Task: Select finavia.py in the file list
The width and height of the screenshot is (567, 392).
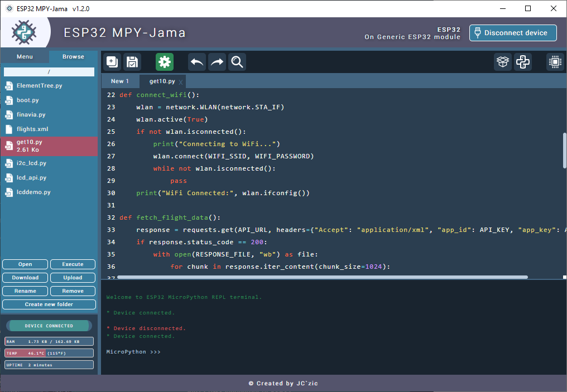Action: 49,115
